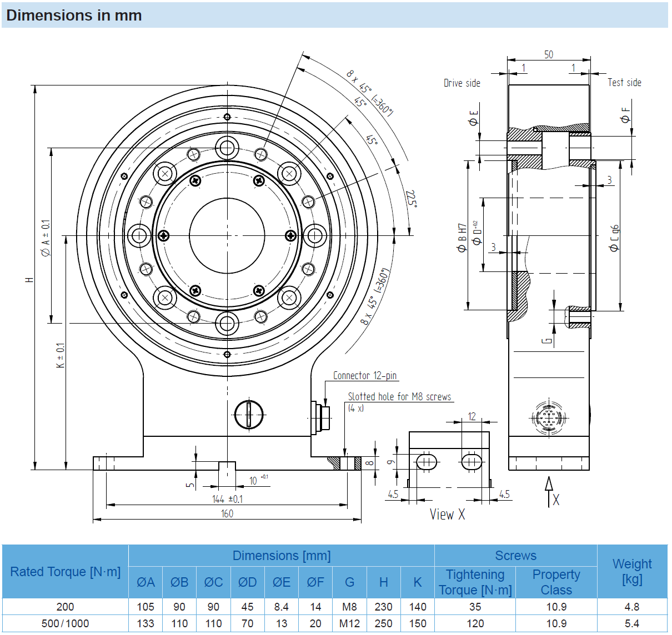The image size is (672, 635).
Task: Click the '500/1000' rated torque cell
Action: tap(66, 623)
